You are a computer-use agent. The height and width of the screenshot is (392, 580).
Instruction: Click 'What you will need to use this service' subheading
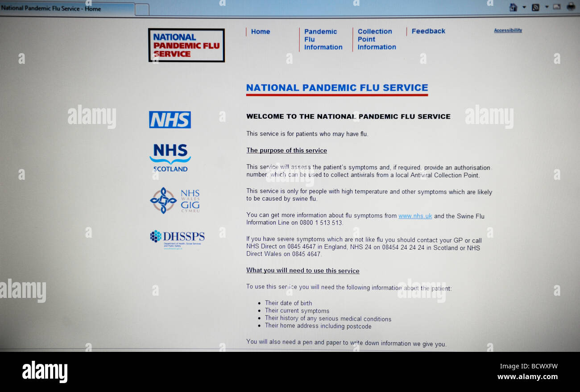(x=303, y=271)
